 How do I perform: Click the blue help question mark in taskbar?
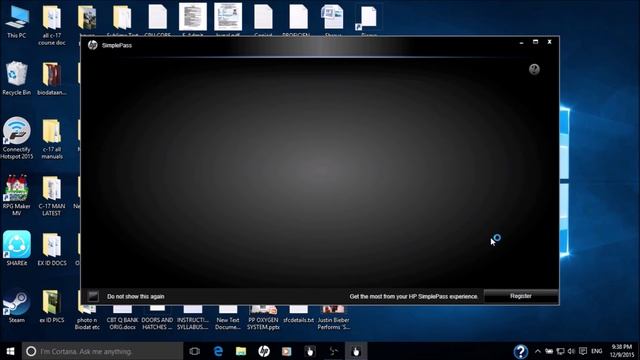click(x=520, y=351)
